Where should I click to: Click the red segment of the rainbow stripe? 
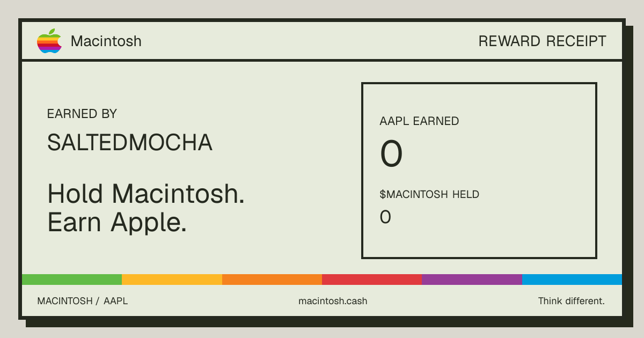click(372, 280)
